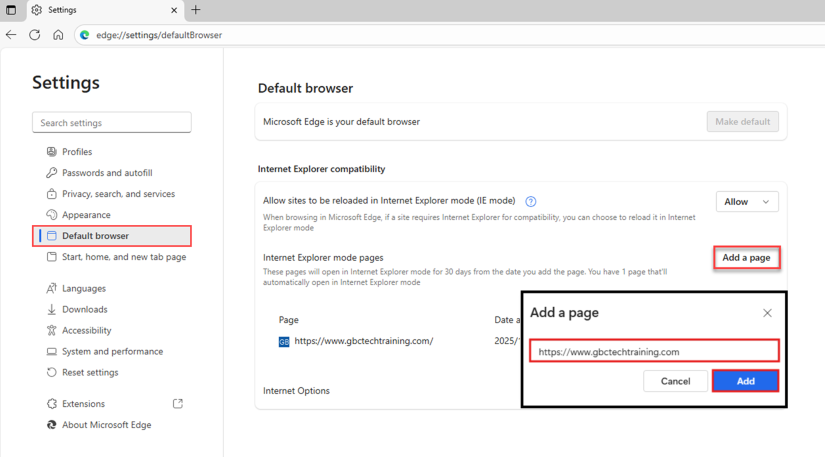Open About Microsoft Edge
Image resolution: width=825 pixels, height=457 pixels.
coord(106,425)
